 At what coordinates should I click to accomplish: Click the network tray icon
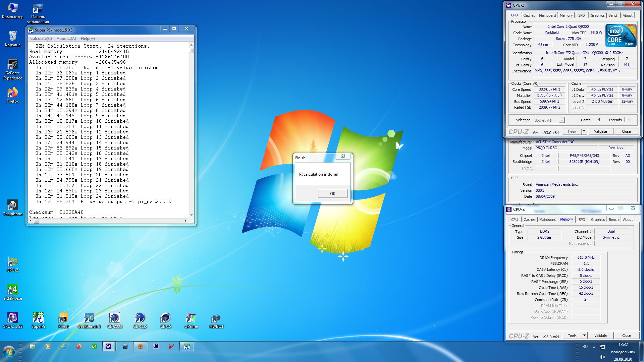(602, 347)
